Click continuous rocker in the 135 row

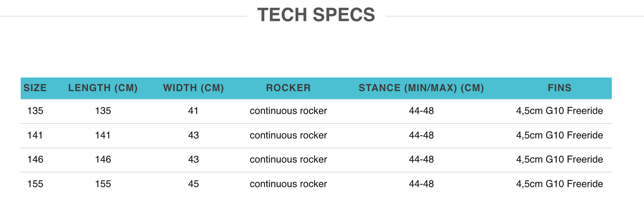288,111
